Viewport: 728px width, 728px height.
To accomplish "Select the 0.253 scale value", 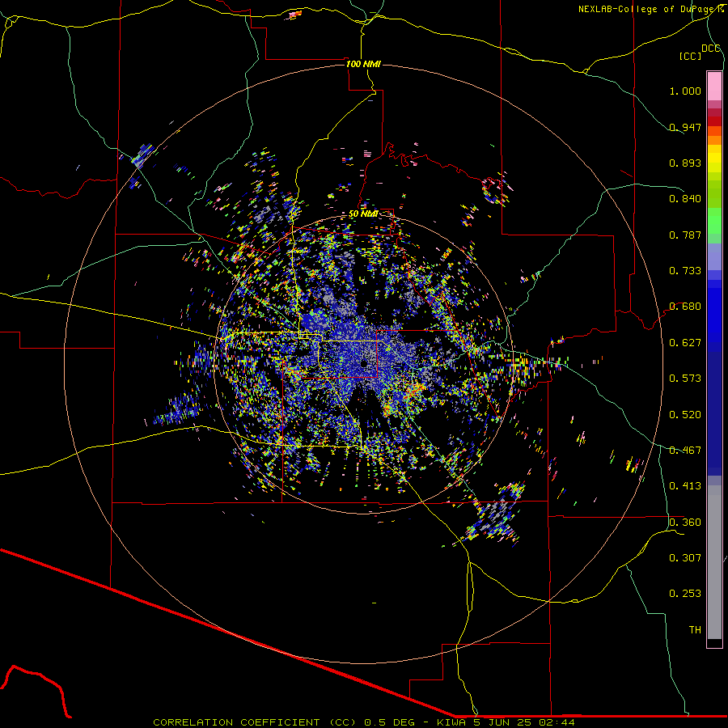I will click(x=685, y=594).
